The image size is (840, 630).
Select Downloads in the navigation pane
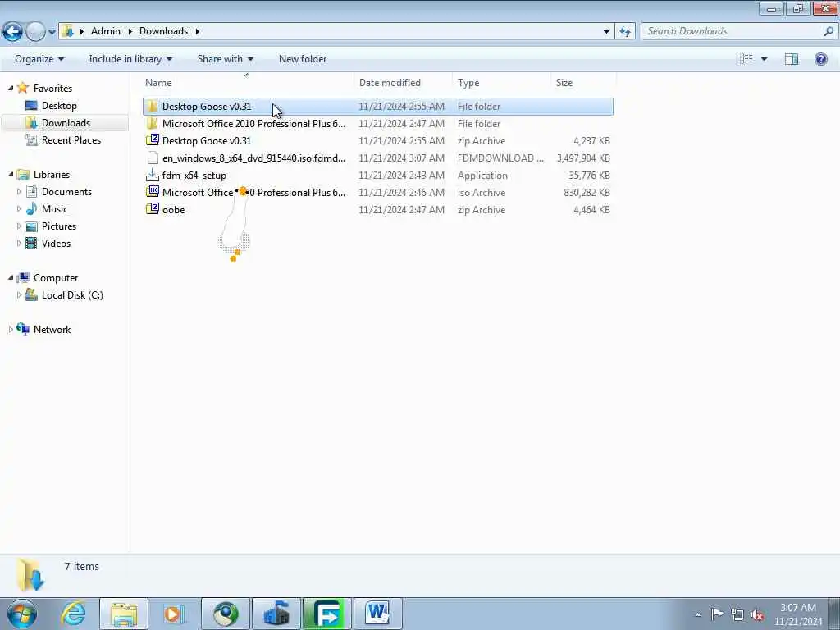[66, 123]
